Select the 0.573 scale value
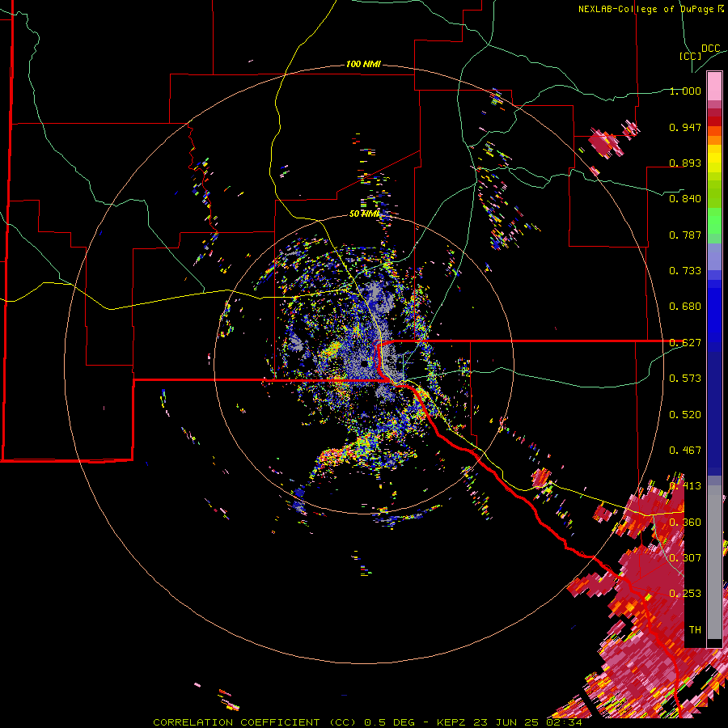728x728 pixels. point(685,379)
